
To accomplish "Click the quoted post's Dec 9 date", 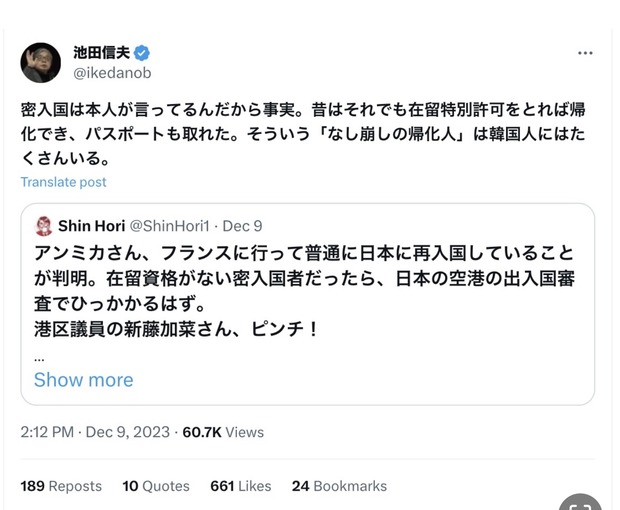I will [242, 226].
